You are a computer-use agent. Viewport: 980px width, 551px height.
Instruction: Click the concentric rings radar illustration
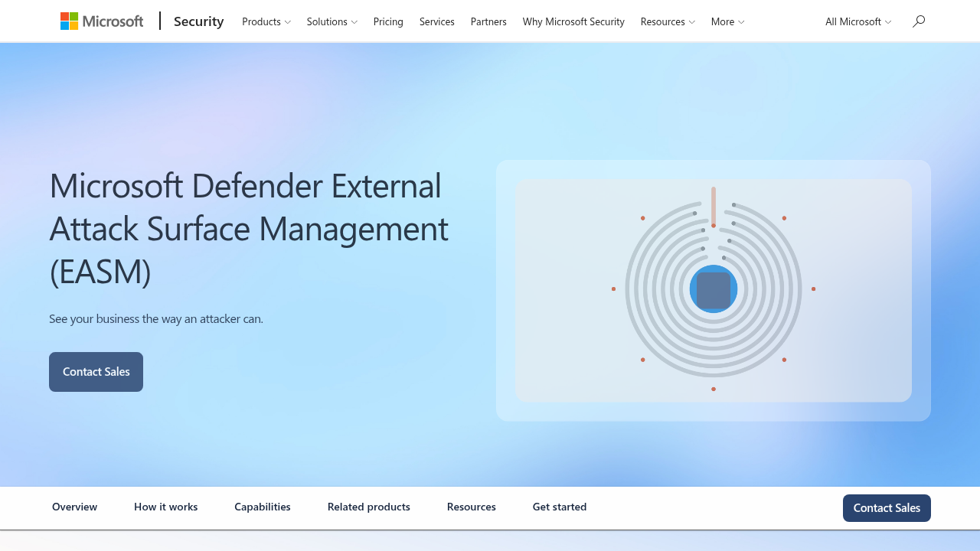714,289
